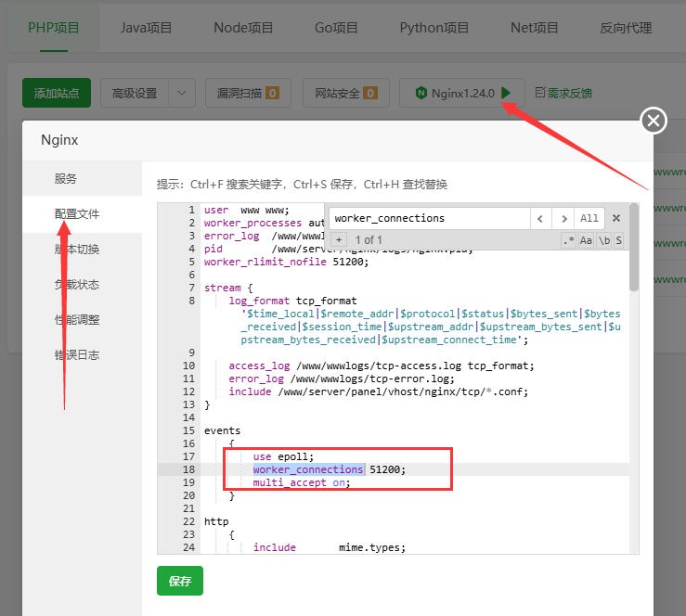The height and width of the screenshot is (616, 686).
Task: Close the editor search box
Action: 616,218
